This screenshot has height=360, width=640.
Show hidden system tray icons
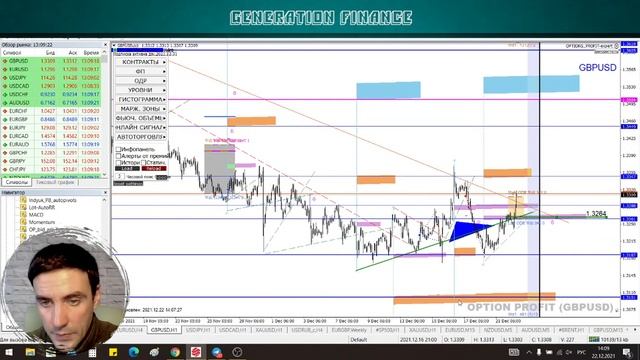[x=529, y=352]
